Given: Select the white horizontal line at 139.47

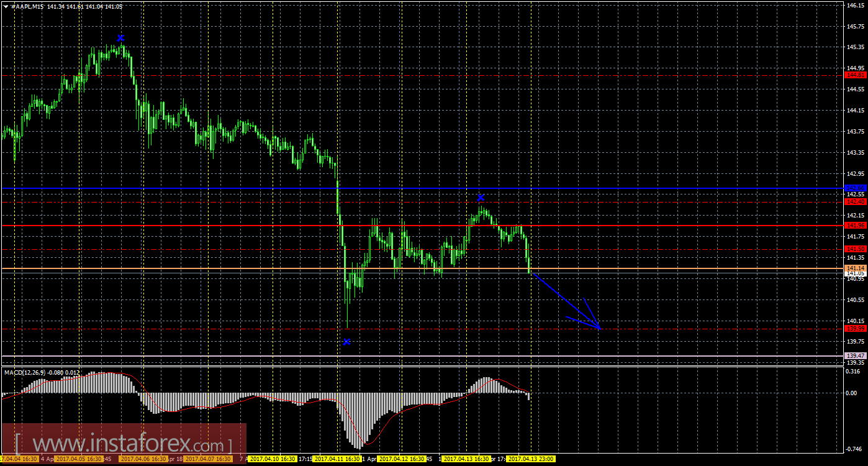Looking at the screenshot, I should click(x=422, y=356).
